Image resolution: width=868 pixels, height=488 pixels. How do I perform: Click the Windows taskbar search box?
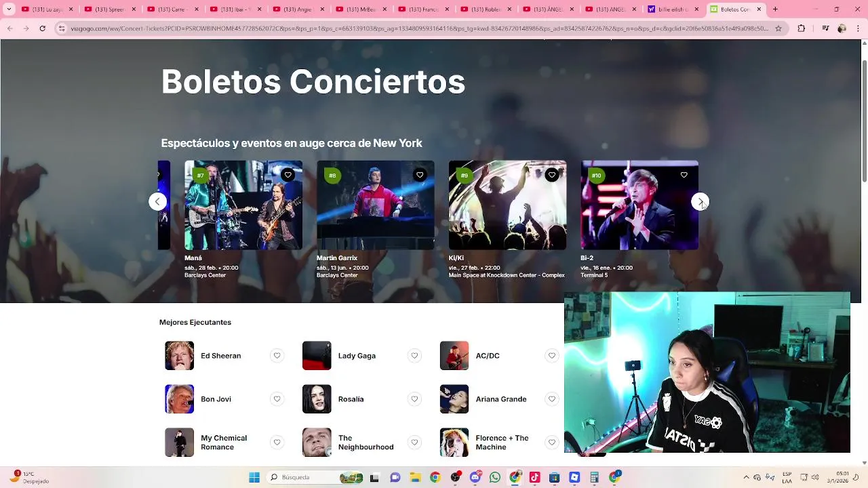click(315, 477)
